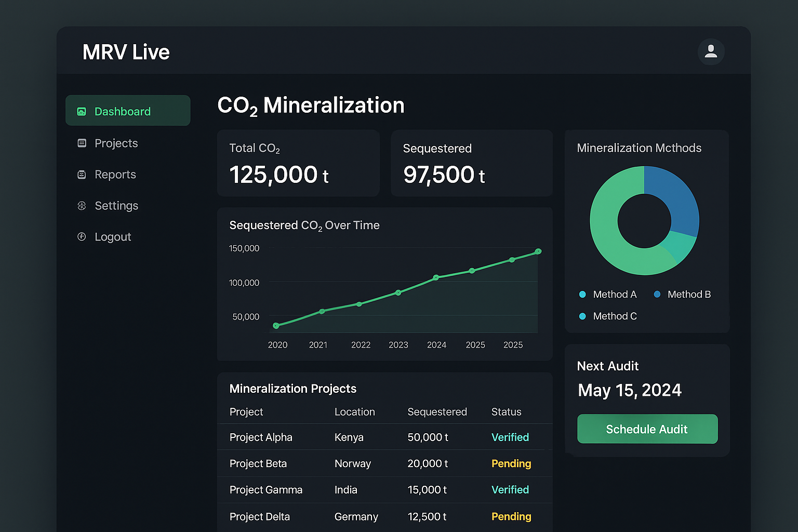Screen dimensions: 798x532
Task: Click the Projects sidebar icon
Action: click(82, 143)
